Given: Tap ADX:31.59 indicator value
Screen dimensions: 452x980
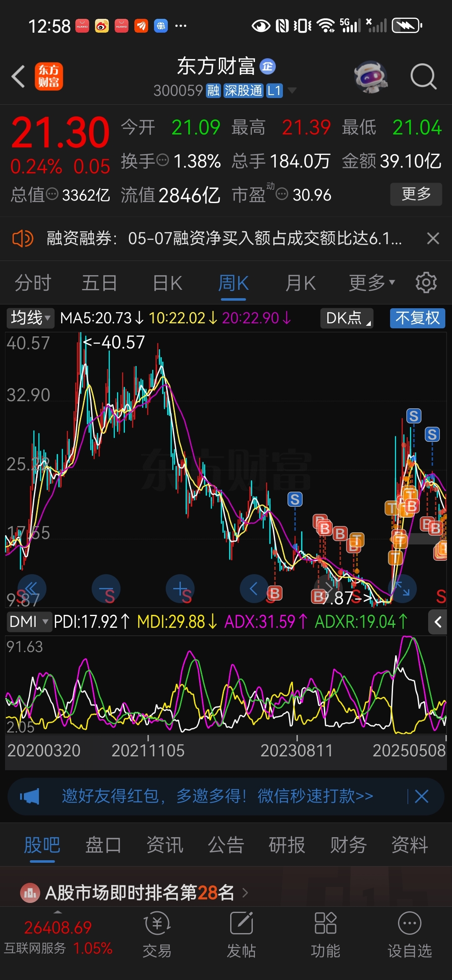Looking at the screenshot, I should click(x=266, y=622).
